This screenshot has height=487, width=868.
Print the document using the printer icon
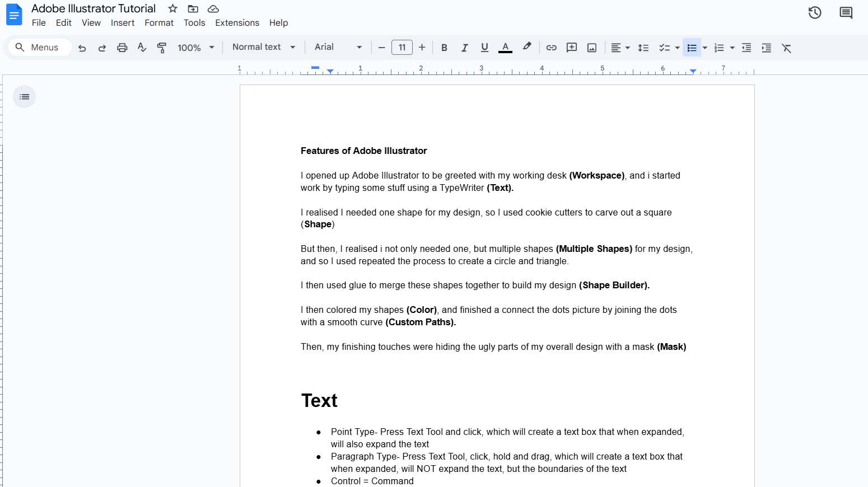(122, 48)
